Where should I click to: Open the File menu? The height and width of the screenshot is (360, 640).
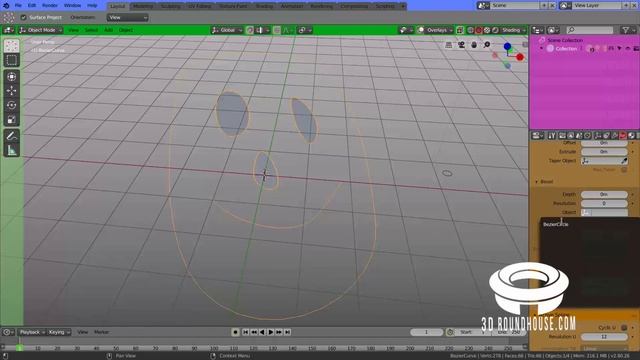18,6
